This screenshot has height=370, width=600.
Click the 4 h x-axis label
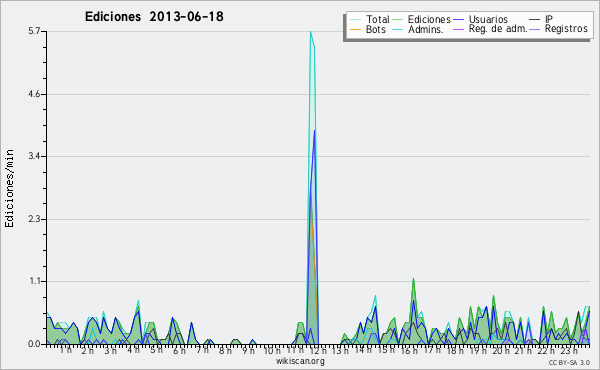(134, 350)
